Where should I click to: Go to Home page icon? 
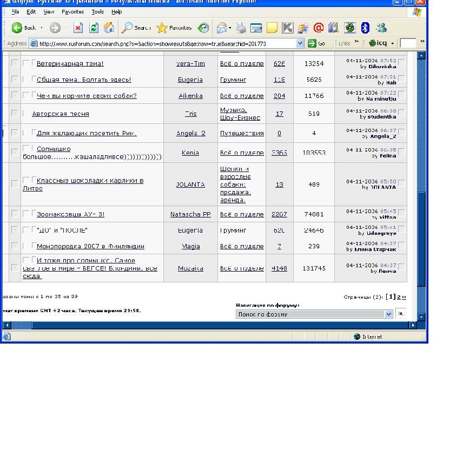pos(109,28)
